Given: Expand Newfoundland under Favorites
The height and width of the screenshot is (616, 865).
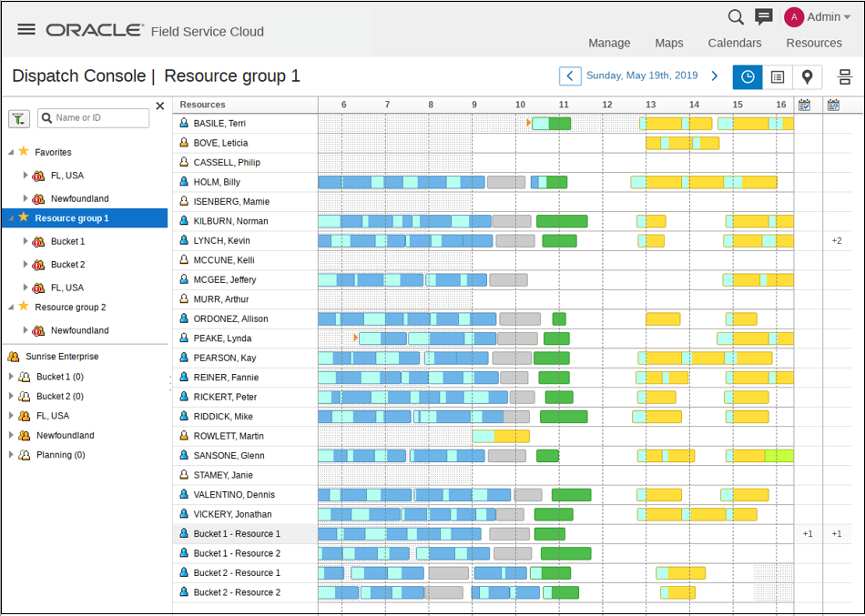Looking at the screenshot, I should [x=27, y=198].
